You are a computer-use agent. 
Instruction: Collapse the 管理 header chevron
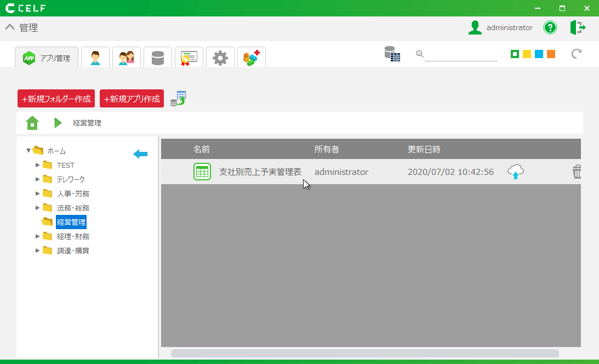click(x=10, y=27)
